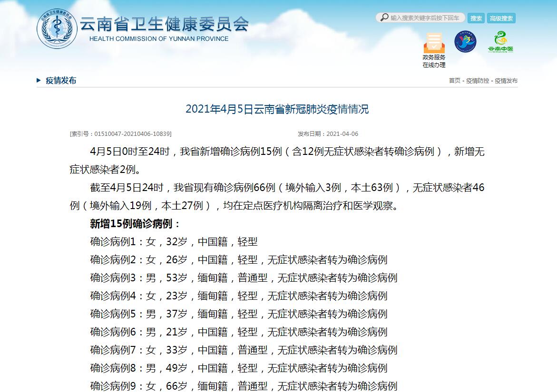Viewport: 557px width, 392px height.
Task: Open 高级搜索 advanced search
Action: pos(501,19)
